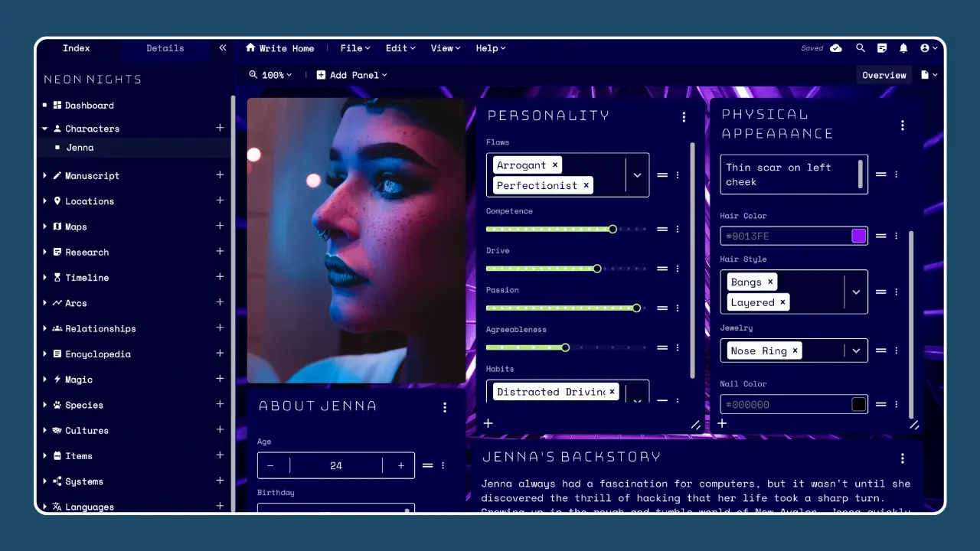Open the File menu
The image size is (980, 551).
354,48
